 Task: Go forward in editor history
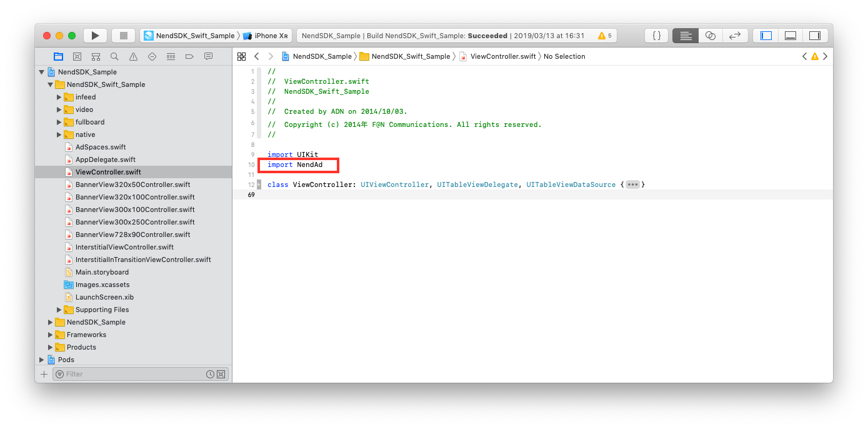271,56
